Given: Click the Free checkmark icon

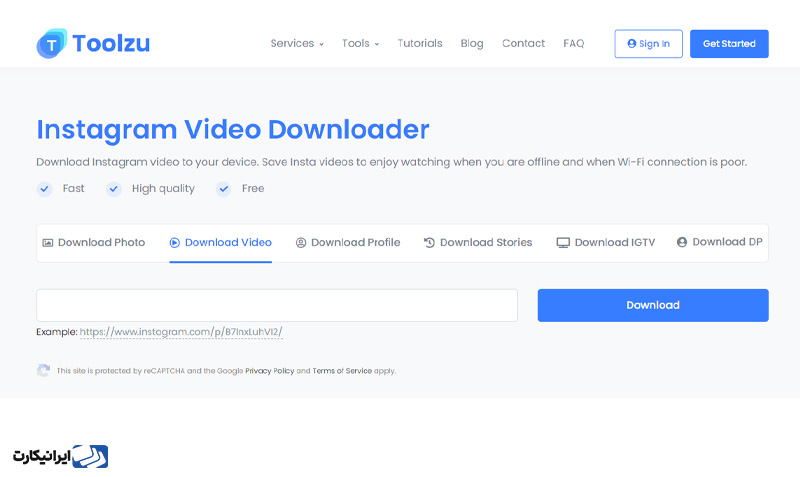Looking at the screenshot, I should click(223, 189).
